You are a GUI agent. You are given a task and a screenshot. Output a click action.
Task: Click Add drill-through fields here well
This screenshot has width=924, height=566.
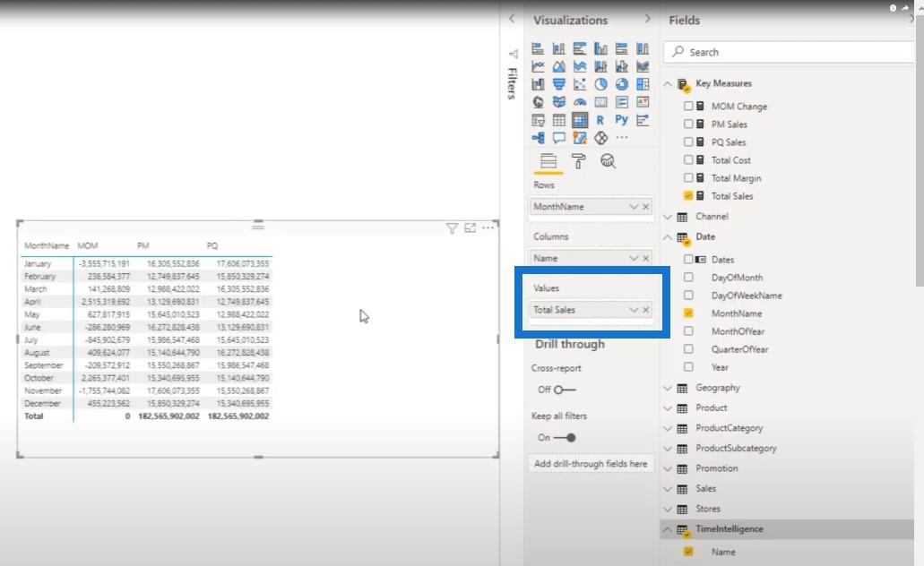click(x=591, y=464)
